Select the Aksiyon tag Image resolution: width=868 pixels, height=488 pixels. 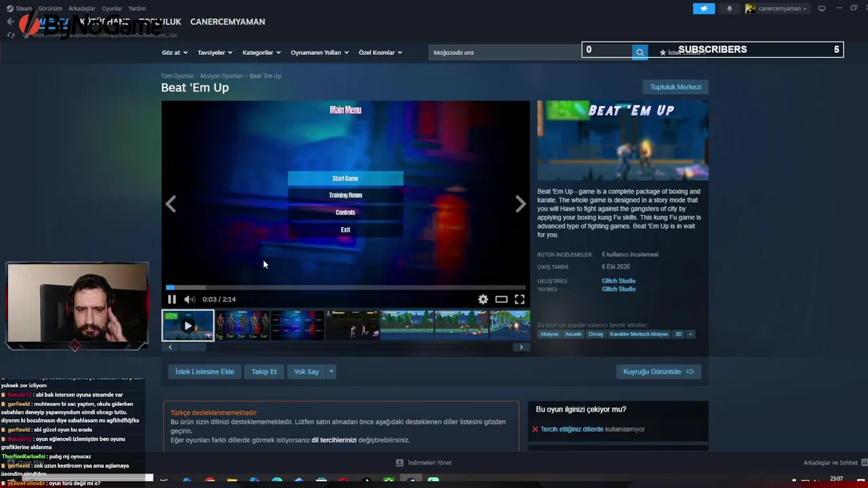coord(549,334)
